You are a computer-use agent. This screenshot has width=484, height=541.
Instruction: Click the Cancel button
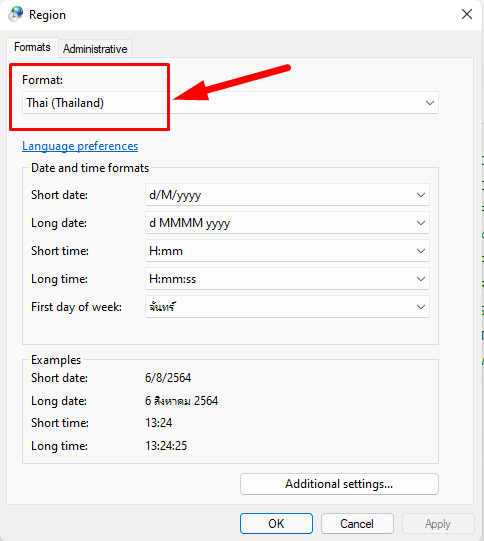(357, 523)
